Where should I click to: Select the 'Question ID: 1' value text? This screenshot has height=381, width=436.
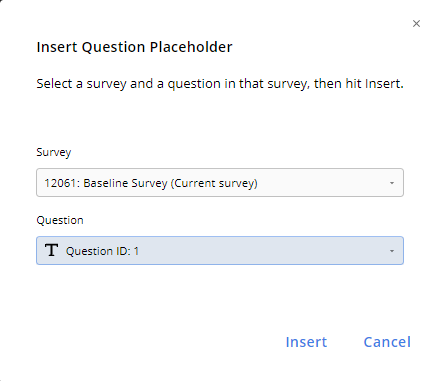click(x=102, y=251)
